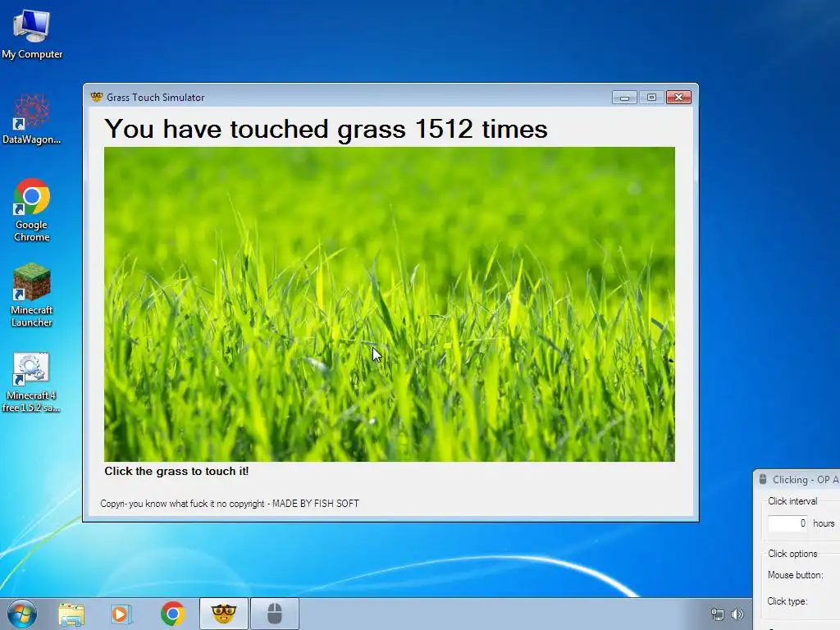Open the Google Chrome desktop shortcut
The width and height of the screenshot is (840, 630).
click(x=32, y=210)
